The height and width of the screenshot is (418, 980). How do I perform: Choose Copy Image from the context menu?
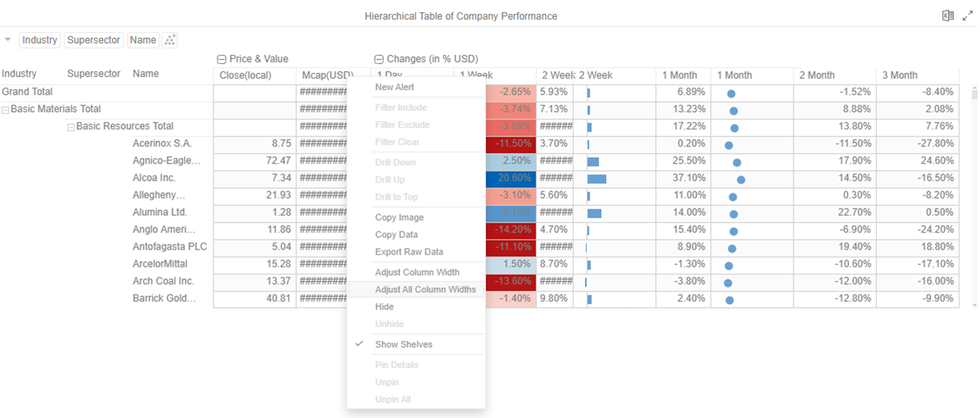pos(399,218)
